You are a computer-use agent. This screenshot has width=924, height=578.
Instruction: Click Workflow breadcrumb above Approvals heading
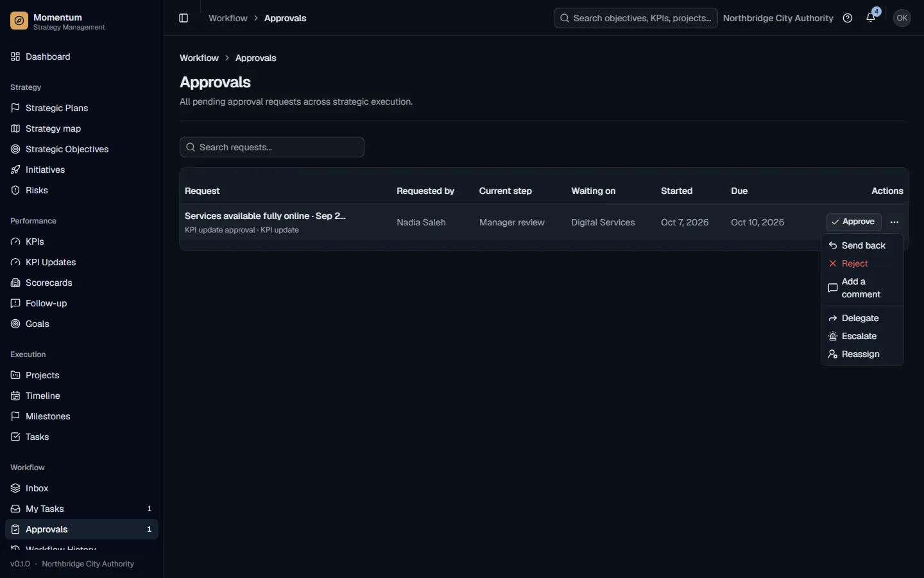point(199,58)
